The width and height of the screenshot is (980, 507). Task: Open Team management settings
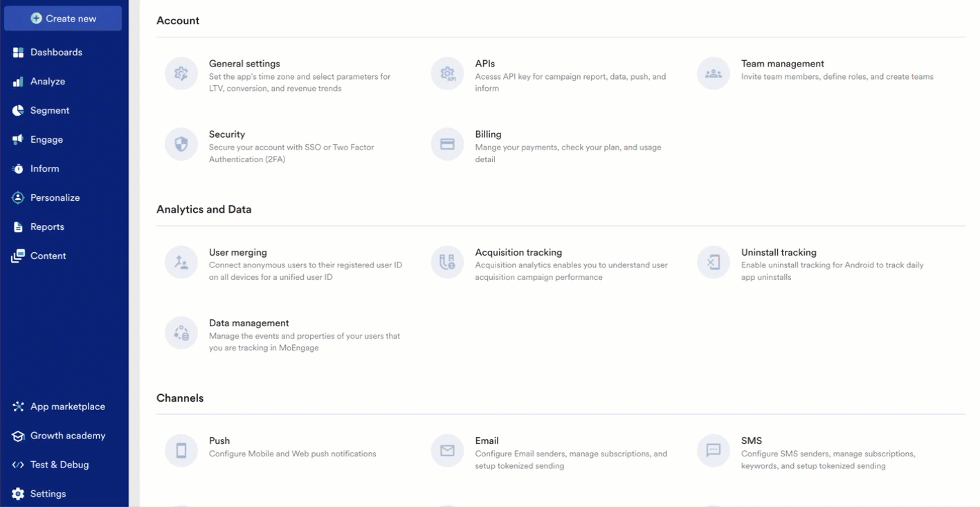(782, 64)
